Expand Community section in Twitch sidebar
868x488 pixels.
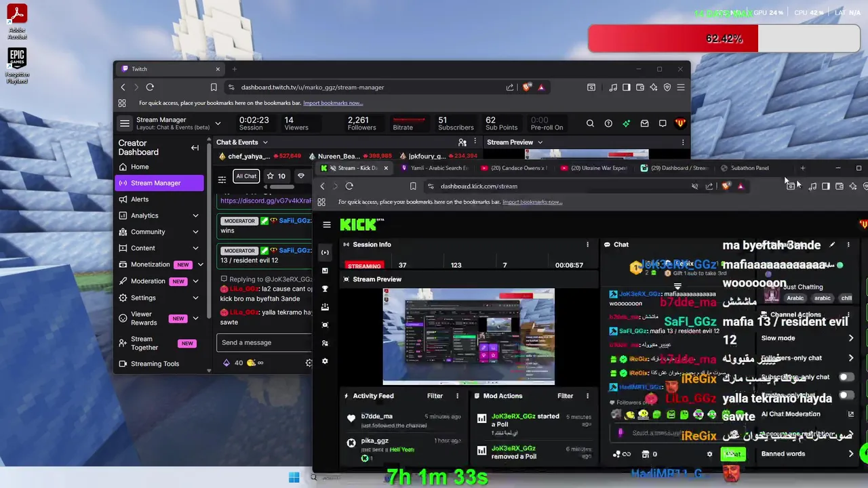click(x=195, y=232)
